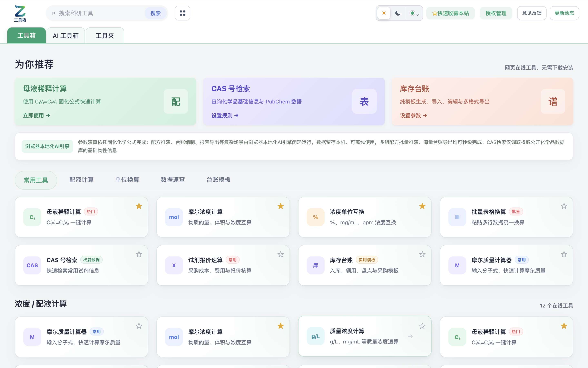Click the 谱 icon on the 库存台账 recommendation
Image resolution: width=588 pixels, height=368 pixels.
point(553,101)
